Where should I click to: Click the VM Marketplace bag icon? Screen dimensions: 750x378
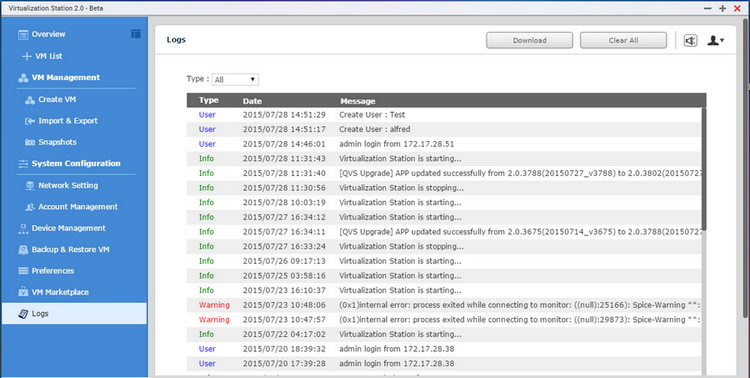23,292
